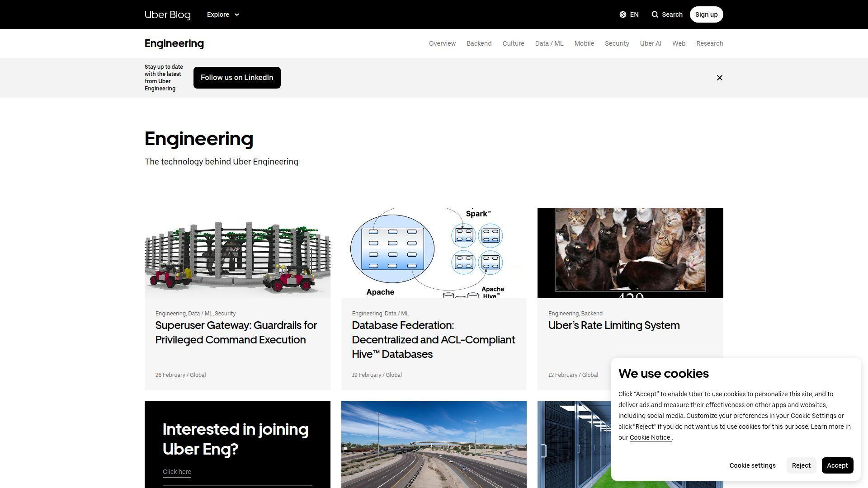Expand the Explore dropdown
868x488 pixels.
click(x=222, y=14)
